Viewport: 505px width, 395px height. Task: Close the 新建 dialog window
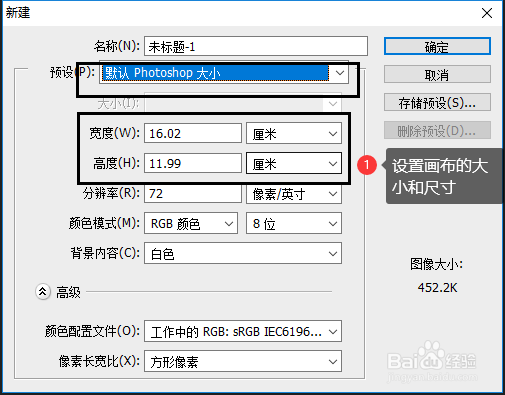click(x=487, y=13)
